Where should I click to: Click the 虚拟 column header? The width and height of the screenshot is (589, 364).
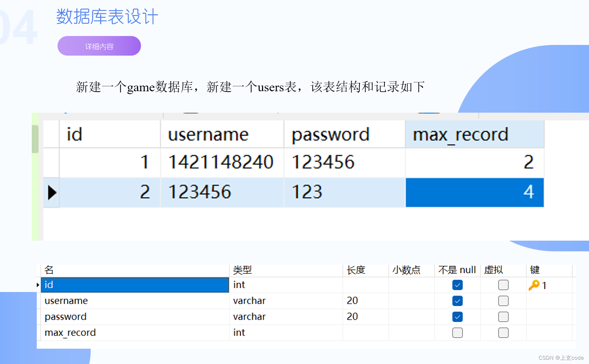503,270
